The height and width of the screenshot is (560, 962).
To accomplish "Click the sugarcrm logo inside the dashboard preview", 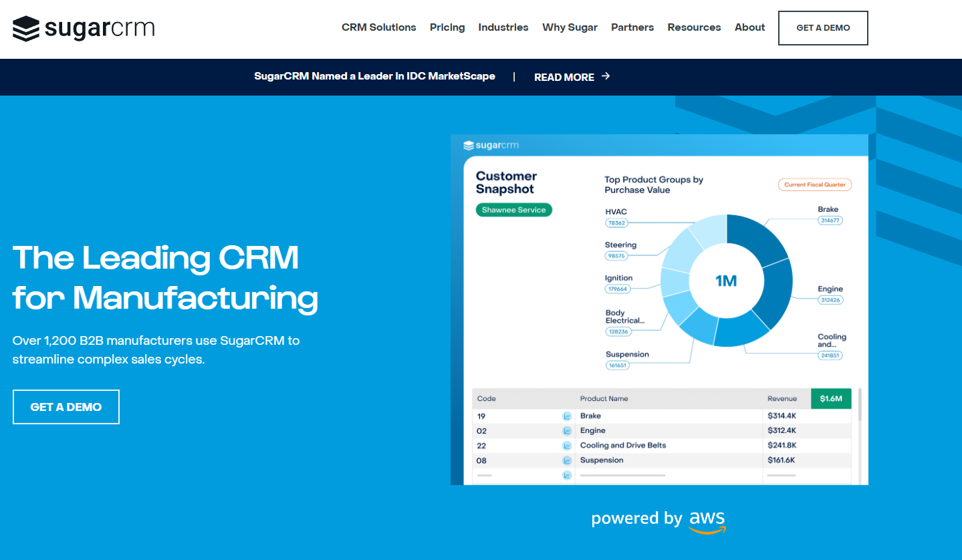I will [490, 144].
